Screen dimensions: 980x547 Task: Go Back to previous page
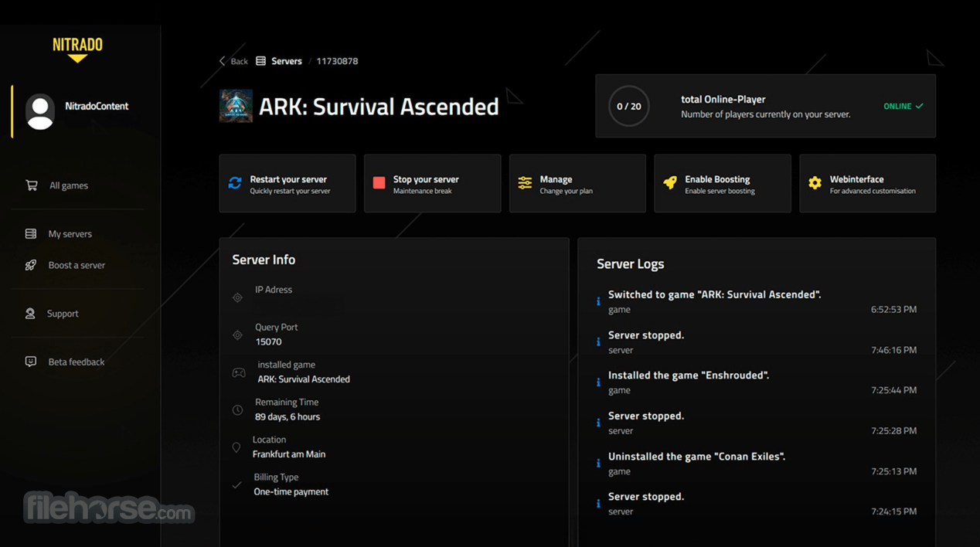pos(233,61)
